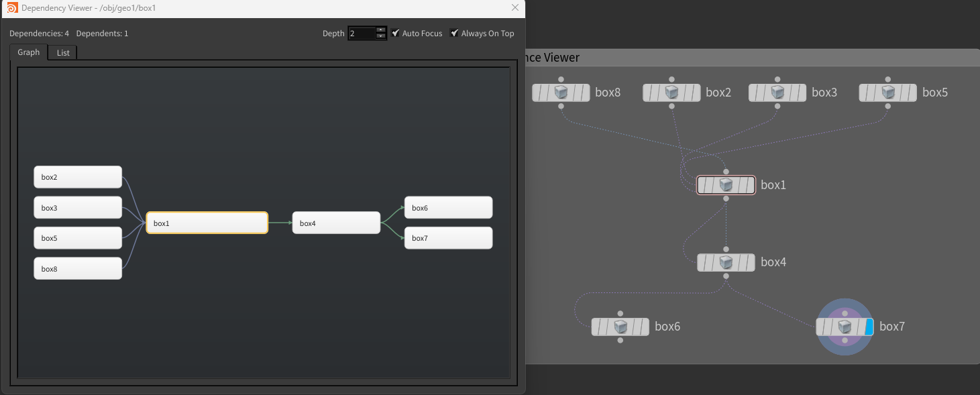Select the box3 node icon in network

777,93
